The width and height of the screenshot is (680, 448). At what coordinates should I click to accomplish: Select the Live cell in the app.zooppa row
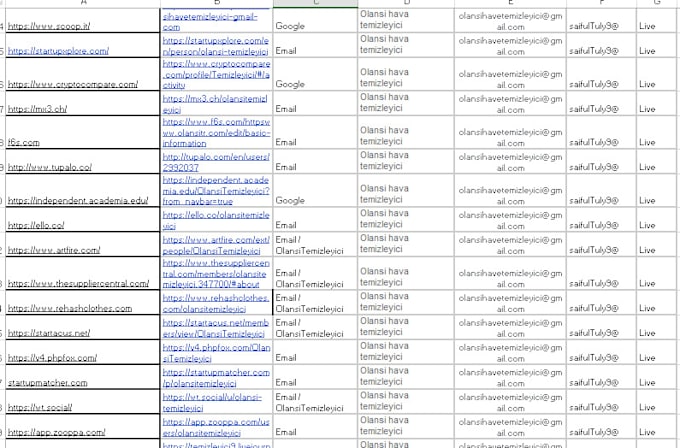[658, 427]
